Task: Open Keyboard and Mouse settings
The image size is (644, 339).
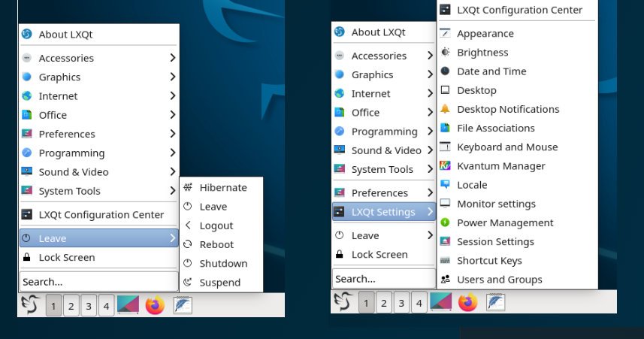Action: tap(506, 147)
